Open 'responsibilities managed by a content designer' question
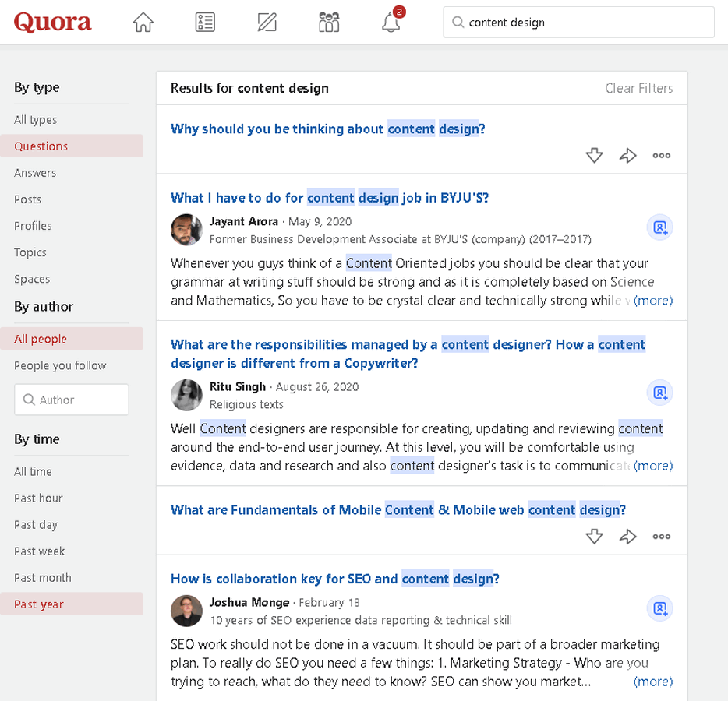 (408, 354)
